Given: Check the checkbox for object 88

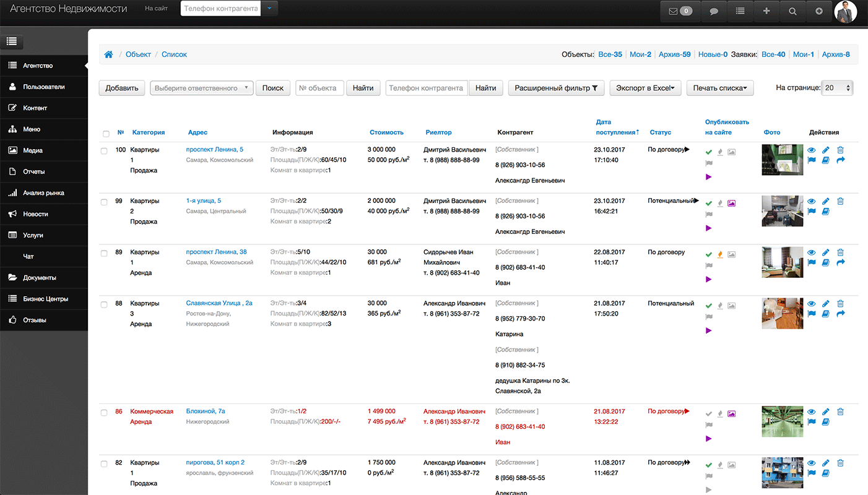Looking at the screenshot, I should 104,305.
